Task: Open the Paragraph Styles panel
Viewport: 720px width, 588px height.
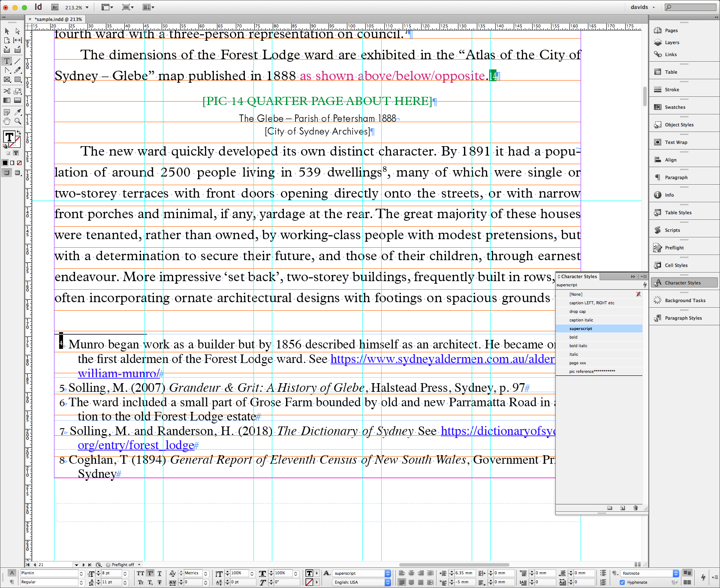Action: (x=683, y=318)
